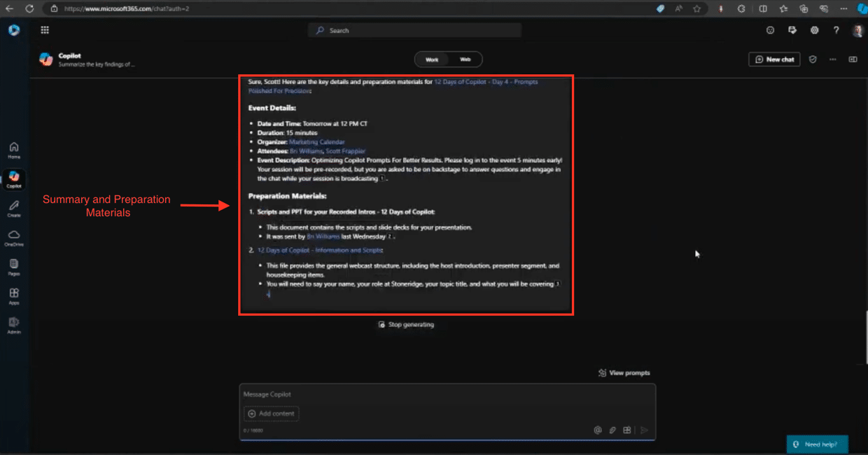868x455 pixels.
Task: Open the Create pencil icon in sidebar
Action: coord(14,208)
